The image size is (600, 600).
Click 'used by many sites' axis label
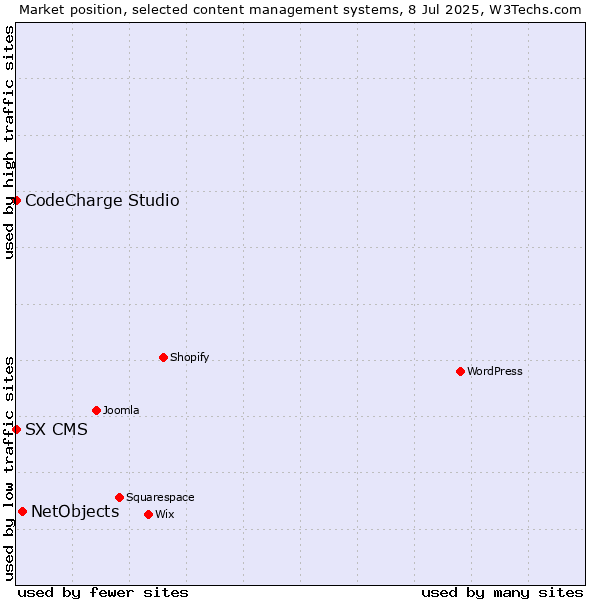pos(502,593)
